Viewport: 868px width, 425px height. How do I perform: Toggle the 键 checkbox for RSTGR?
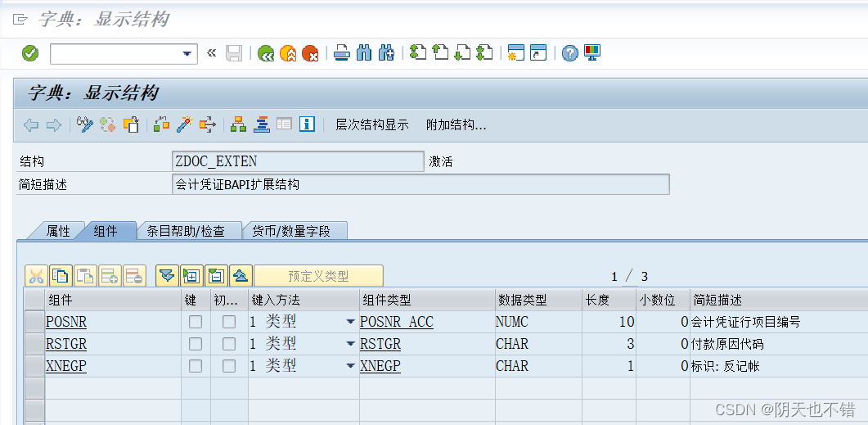point(196,344)
